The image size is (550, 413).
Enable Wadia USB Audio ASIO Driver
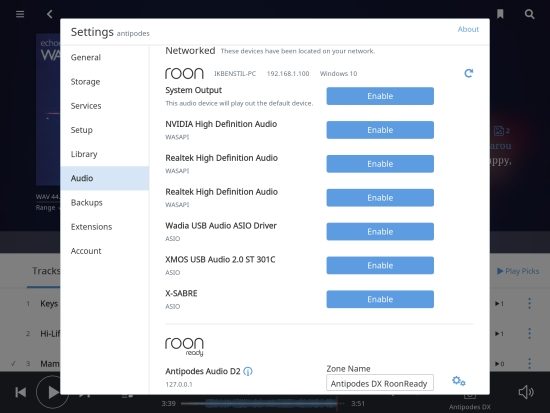(x=380, y=232)
